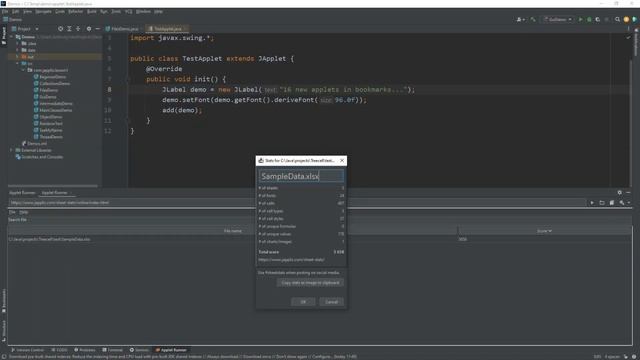Click Applet Runner panel gear icon

[x=620, y=193]
